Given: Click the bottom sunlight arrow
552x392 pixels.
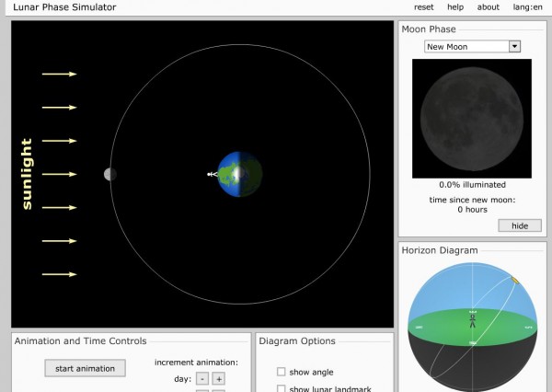Looking at the screenshot, I should [x=60, y=274].
